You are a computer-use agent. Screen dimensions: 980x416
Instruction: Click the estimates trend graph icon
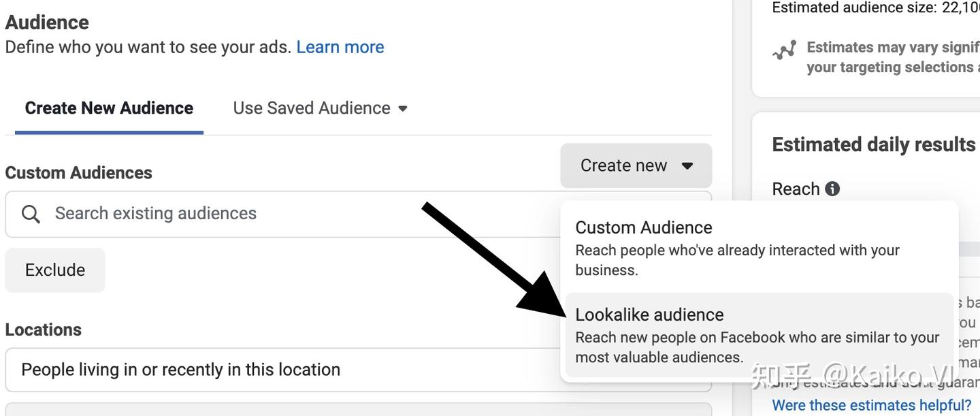[784, 52]
